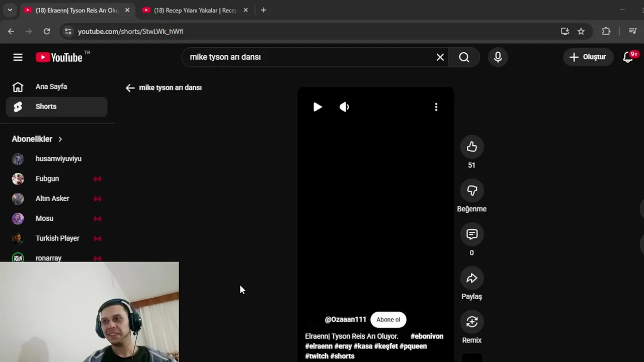Mute the Short's volume
The width and height of the screenshot is (644, 362).
[x=344, y=107]
